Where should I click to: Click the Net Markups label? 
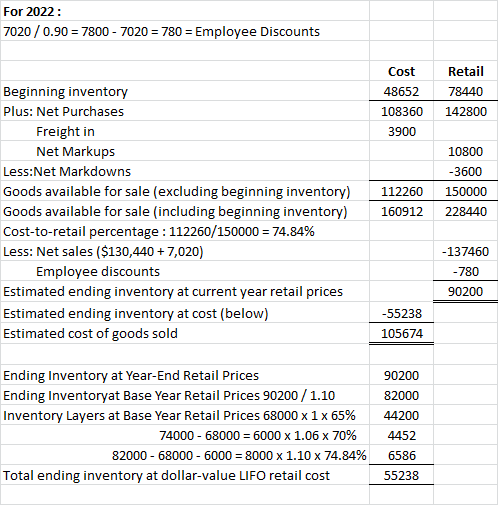tap(75, 152)
